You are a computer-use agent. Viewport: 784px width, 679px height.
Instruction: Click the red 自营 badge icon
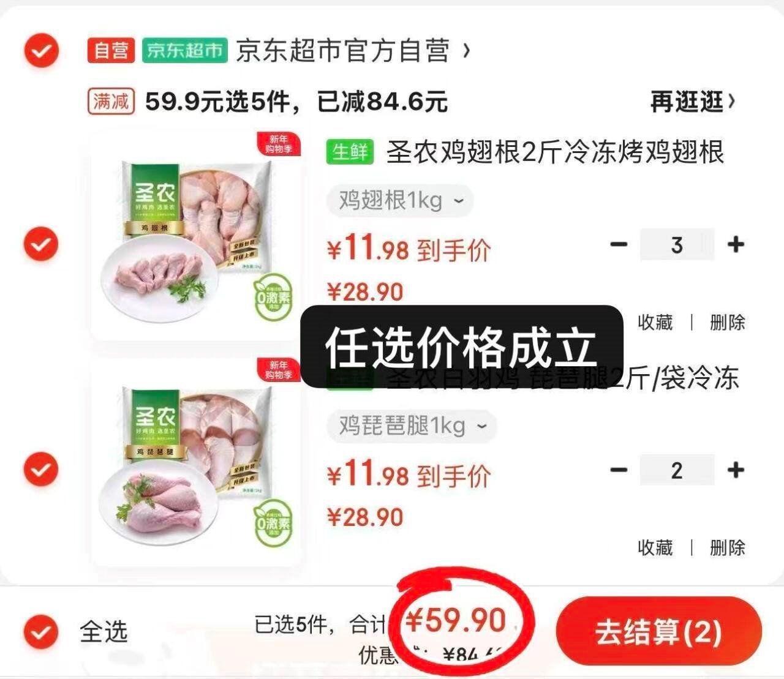pos(111,50)
